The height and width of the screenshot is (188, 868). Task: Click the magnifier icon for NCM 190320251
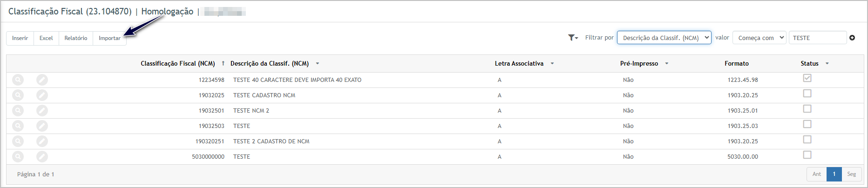pos(18,141)
